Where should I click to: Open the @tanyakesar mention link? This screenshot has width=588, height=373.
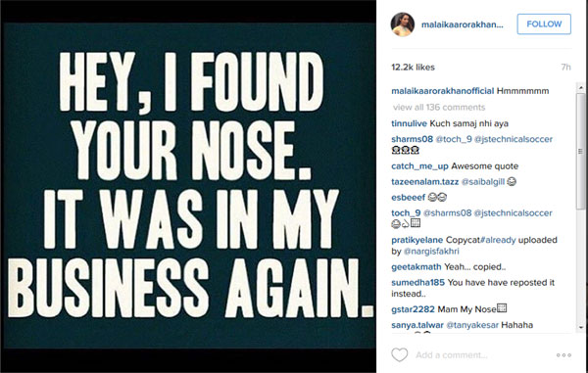coord(472,325)
